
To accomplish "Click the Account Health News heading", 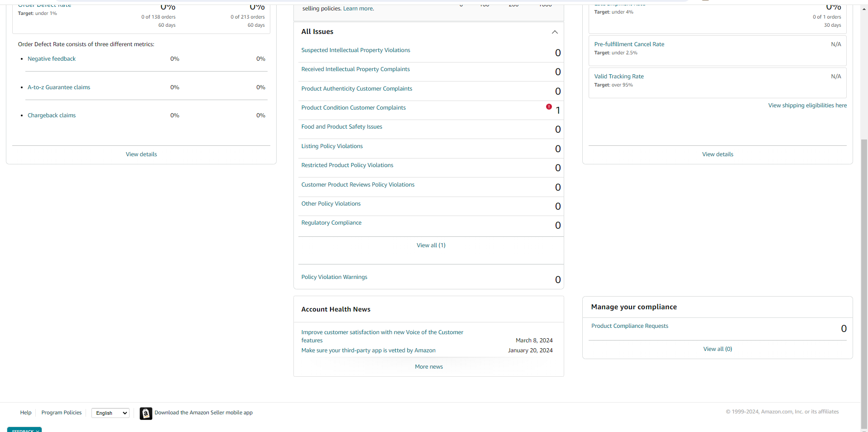I will [336, 309].
